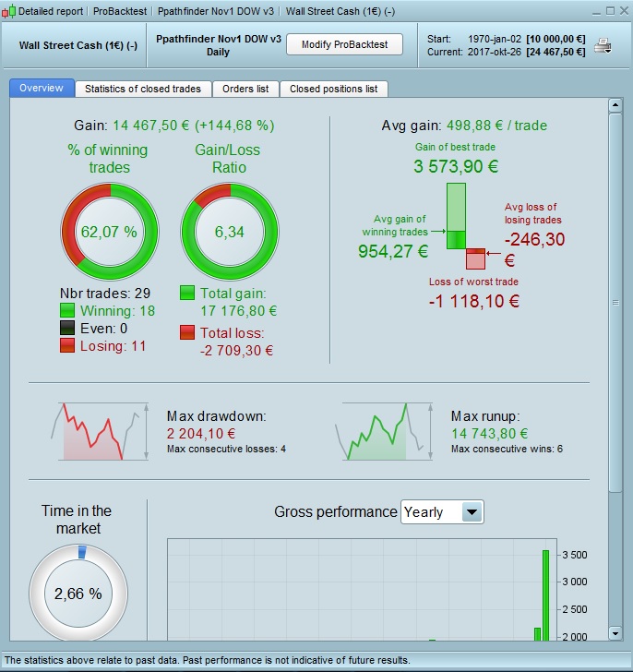Click the Gain/Loss Ratio donut chart
Viewport: 633px width, 672px height.
click(230, 232)
